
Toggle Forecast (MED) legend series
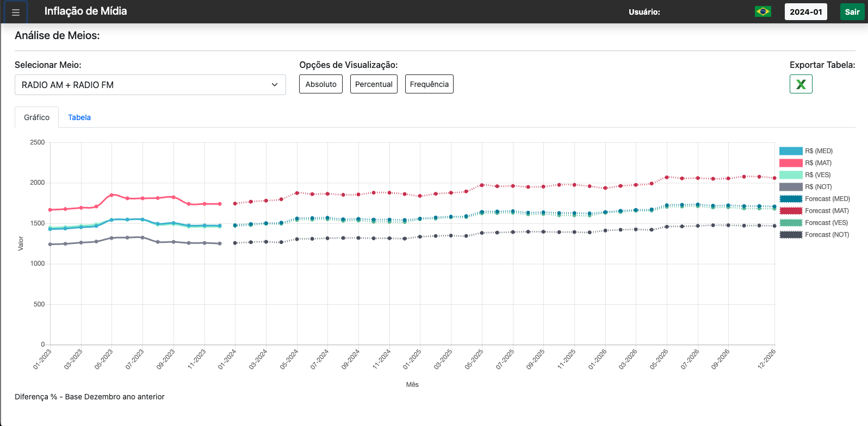click(815, 199)
